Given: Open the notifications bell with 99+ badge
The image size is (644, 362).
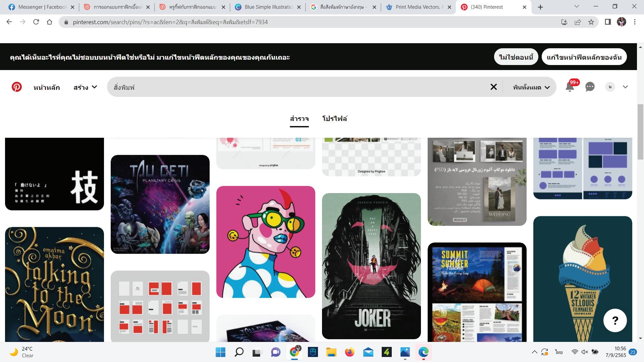Looking at the screenshot, I should click(x=570, y=87).
